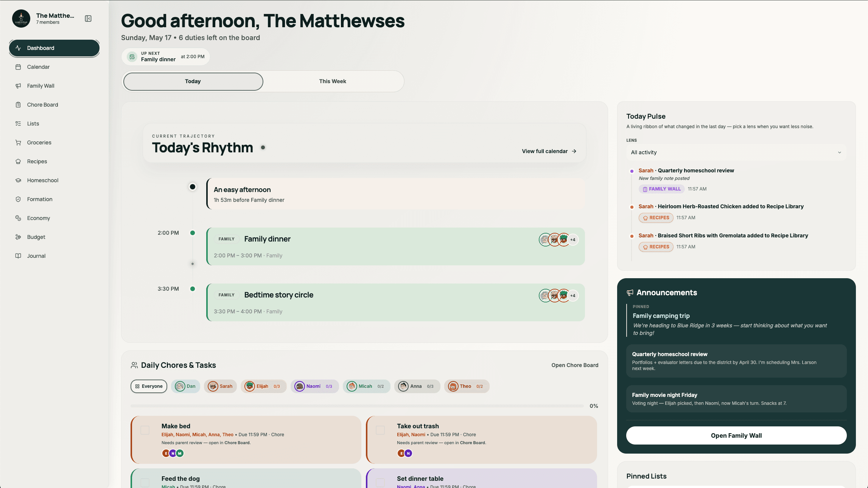Click the Recipes chef hat icon
868x488 pixels.
coord(18,161)
